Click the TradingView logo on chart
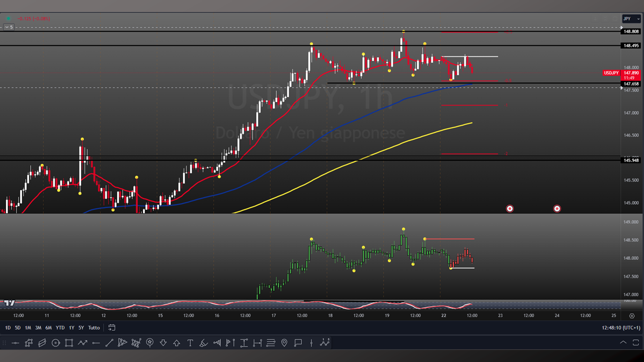Image resolution: width=644 pixels, height=362 pixels. [x=9, y=303]
